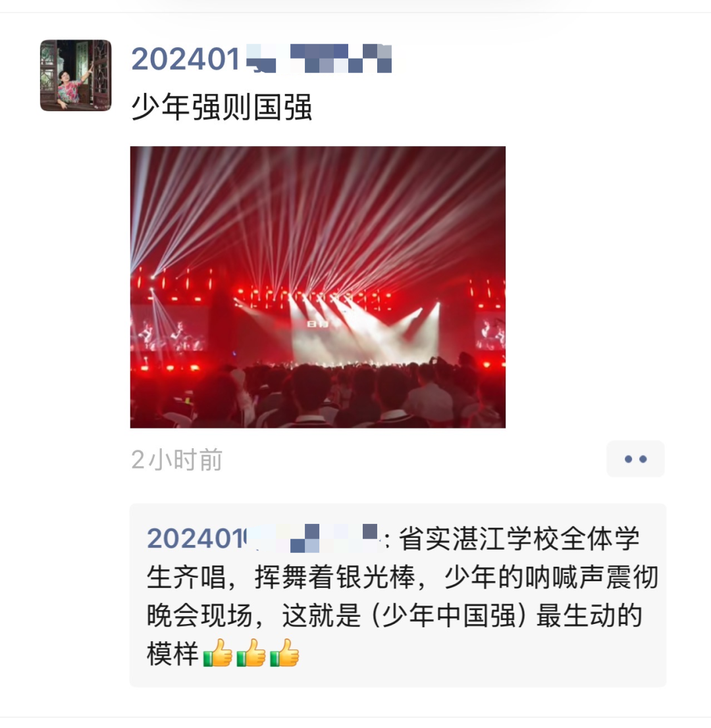711x728 pixels.
Task: Tap the second thumbs-up emoji
Action: click(251, 652)
